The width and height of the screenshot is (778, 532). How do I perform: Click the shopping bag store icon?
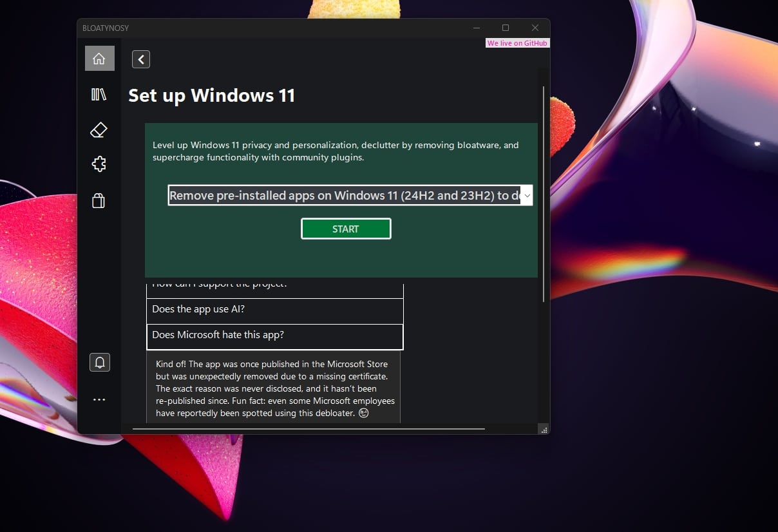tap(99, 201)
